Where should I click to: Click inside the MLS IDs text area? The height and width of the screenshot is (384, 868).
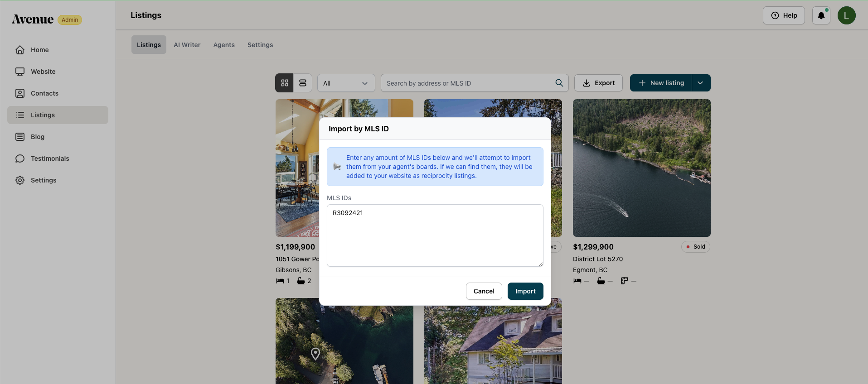(x=435, y=235)
